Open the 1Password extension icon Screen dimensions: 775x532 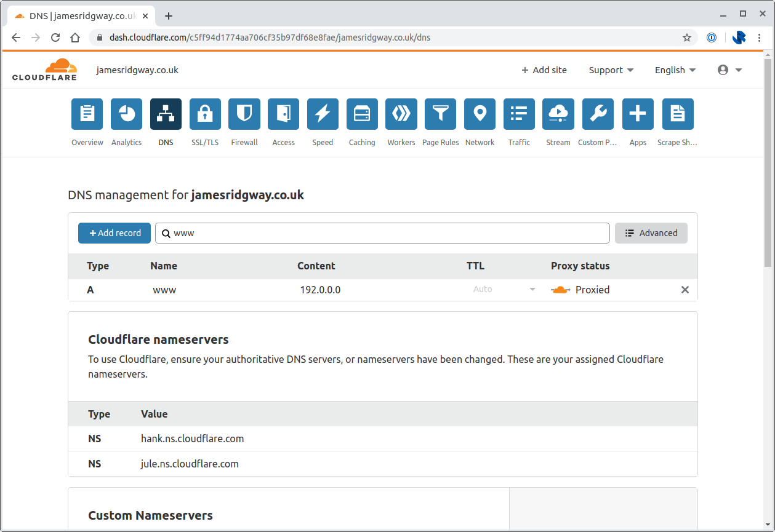(712, 38)
